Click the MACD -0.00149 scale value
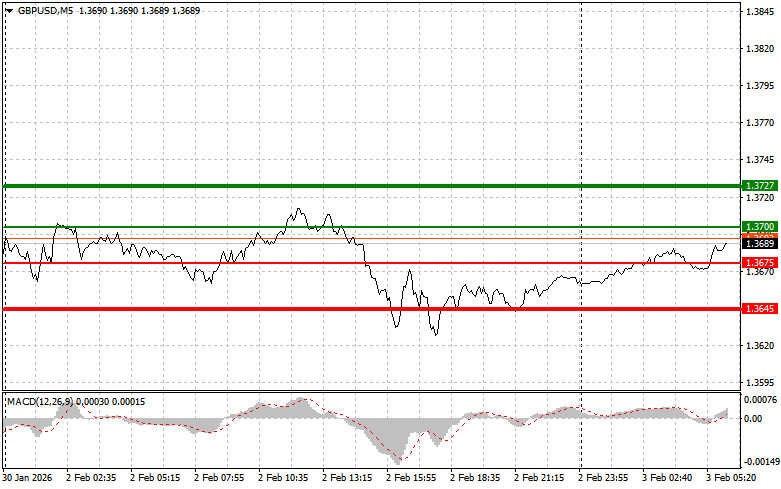The image size is (781, 489). pos(758,463)
